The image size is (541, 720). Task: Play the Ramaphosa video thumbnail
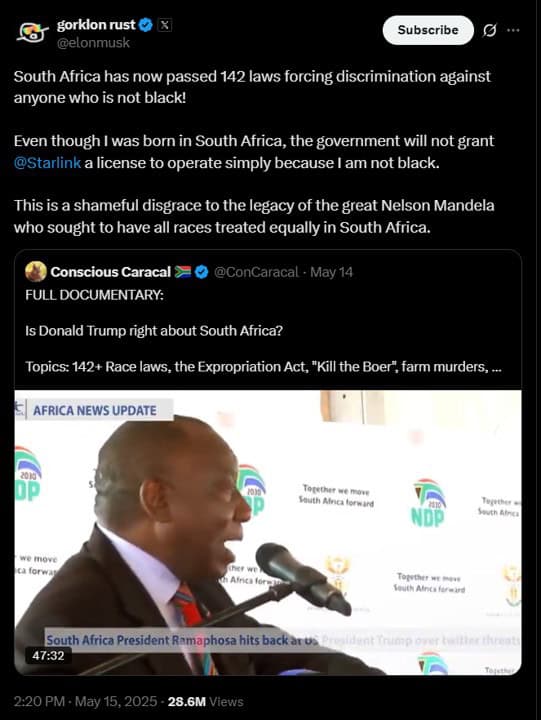(268, 532)
